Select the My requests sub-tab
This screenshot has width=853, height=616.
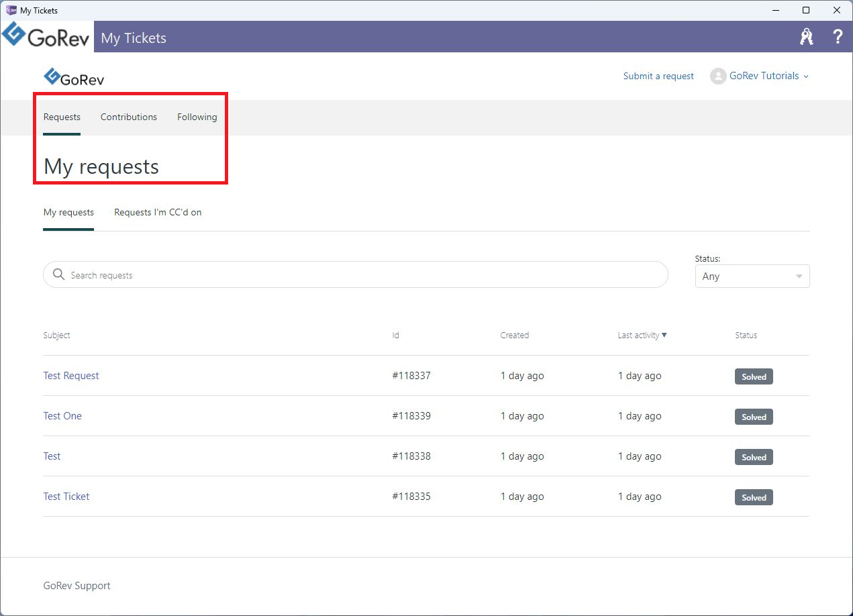click(68, 212)
